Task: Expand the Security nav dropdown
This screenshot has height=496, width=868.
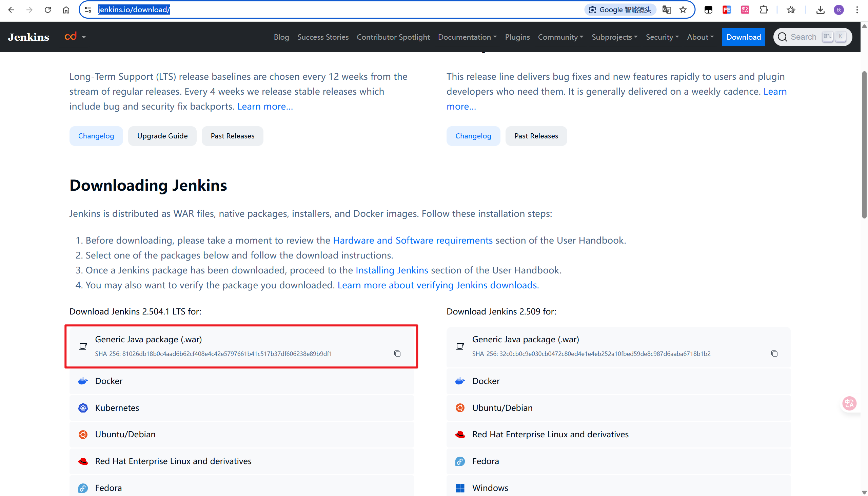Action: coord(662,37)
